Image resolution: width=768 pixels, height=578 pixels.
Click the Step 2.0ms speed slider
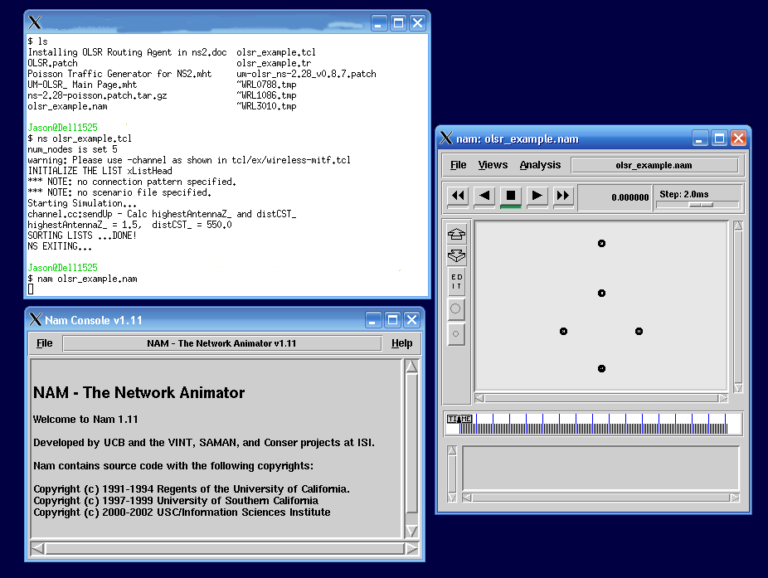click(700, 204)
